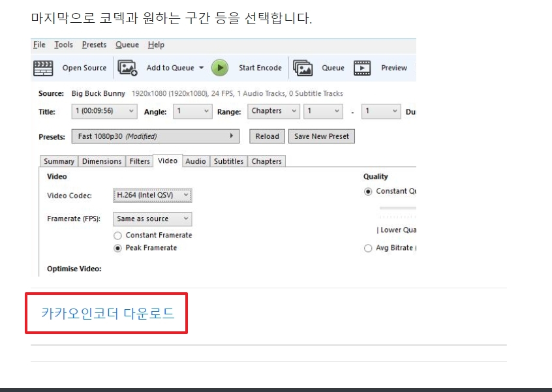Open the Presets menu
The width and height of the screenshot is (552, 392).
tap(94, 45)
